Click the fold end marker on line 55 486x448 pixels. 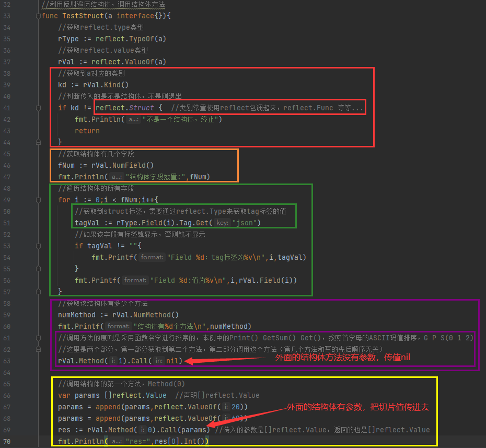coord(38,269)
